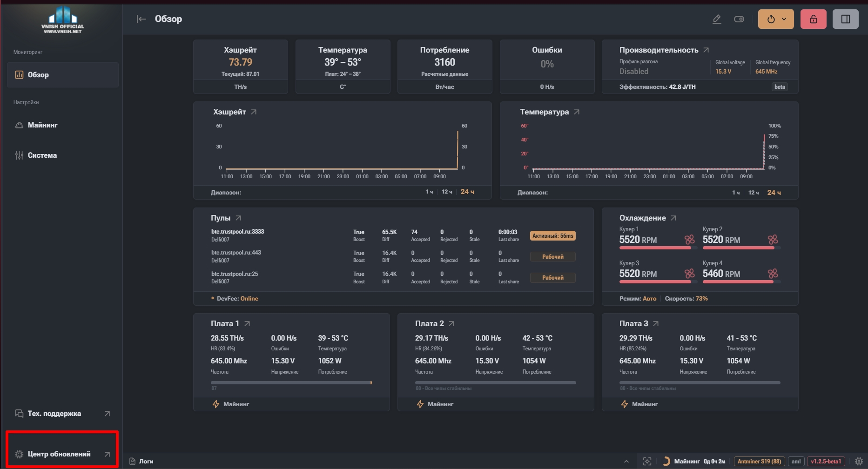This screenshot has width=868, height=469.
Task: Open the orange power dropdown button
Action: pos(776,19)
